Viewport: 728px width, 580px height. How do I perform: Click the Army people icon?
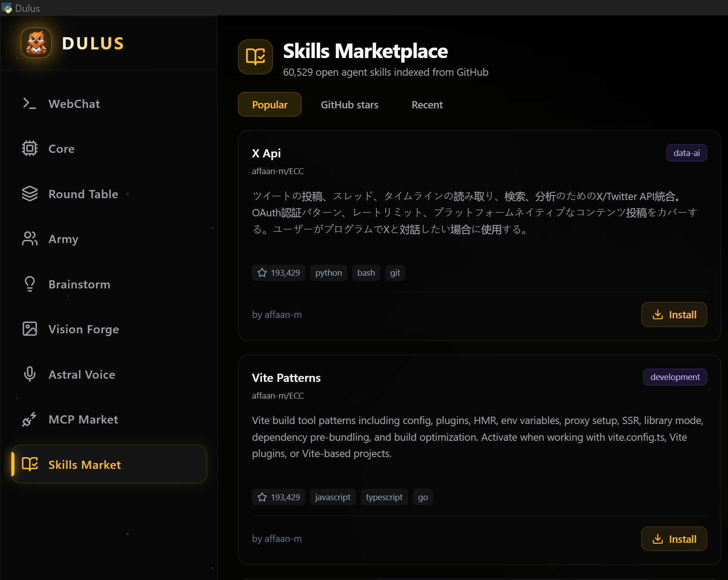pos(29,239)
